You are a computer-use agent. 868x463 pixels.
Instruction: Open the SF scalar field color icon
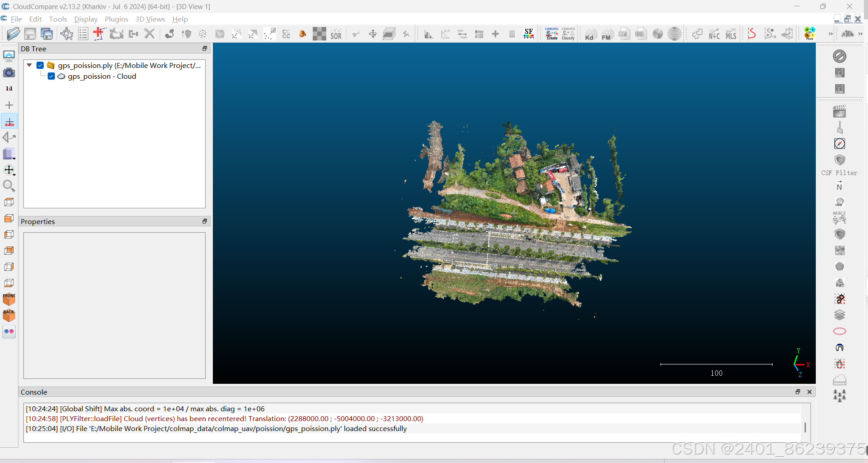click(529, 34)
